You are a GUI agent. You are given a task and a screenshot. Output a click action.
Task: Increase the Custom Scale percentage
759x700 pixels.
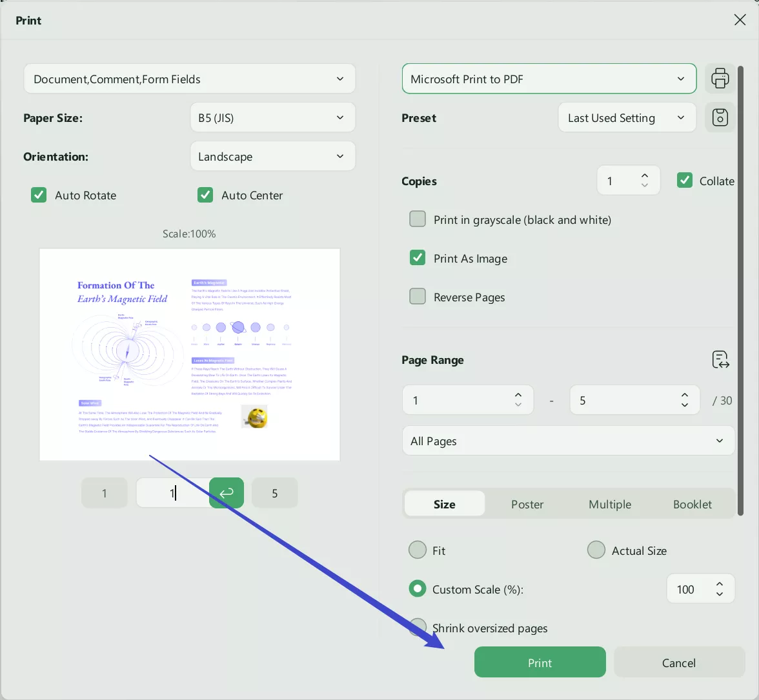click(719, 585)
